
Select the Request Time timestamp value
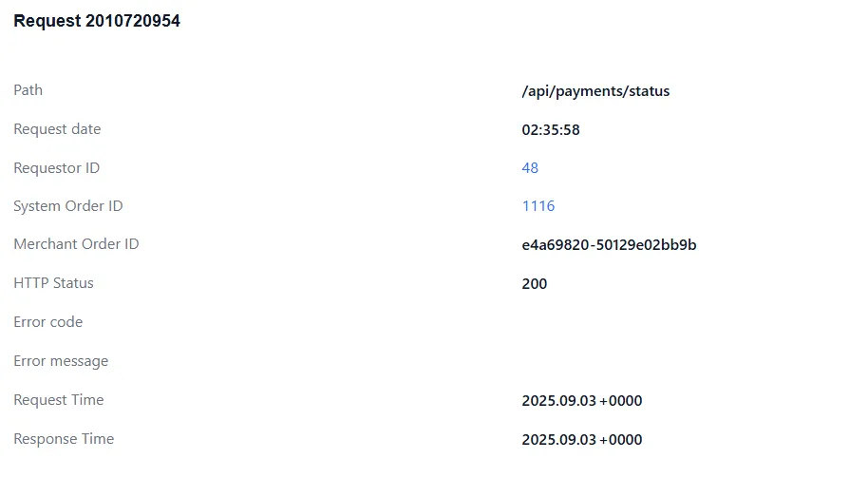click(582, 401)
